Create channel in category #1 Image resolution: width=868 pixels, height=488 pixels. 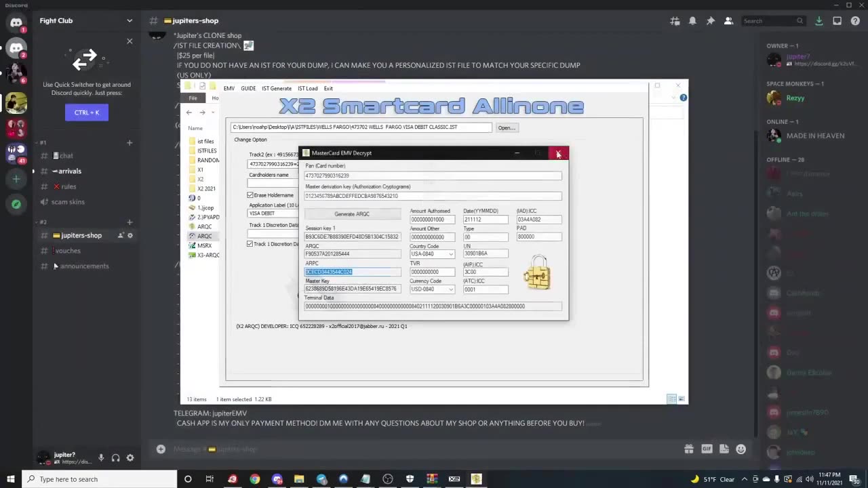coord(130,143)
